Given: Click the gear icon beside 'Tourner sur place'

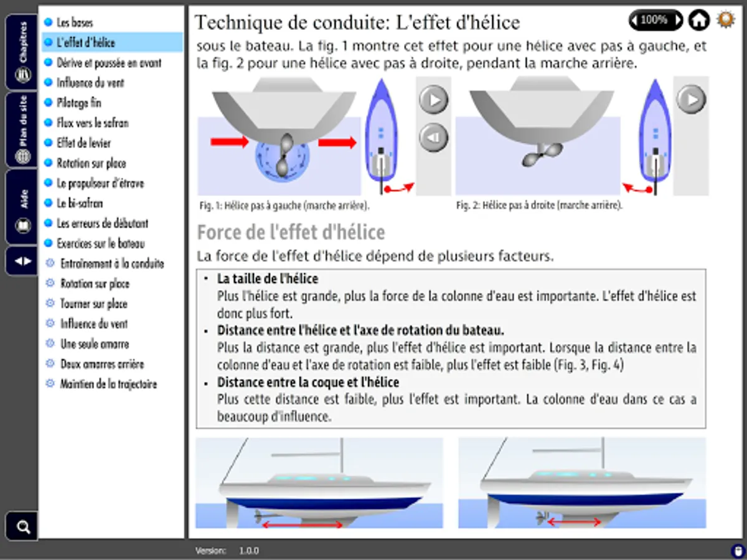Looking at the screenshot, I should click(50, 304).
